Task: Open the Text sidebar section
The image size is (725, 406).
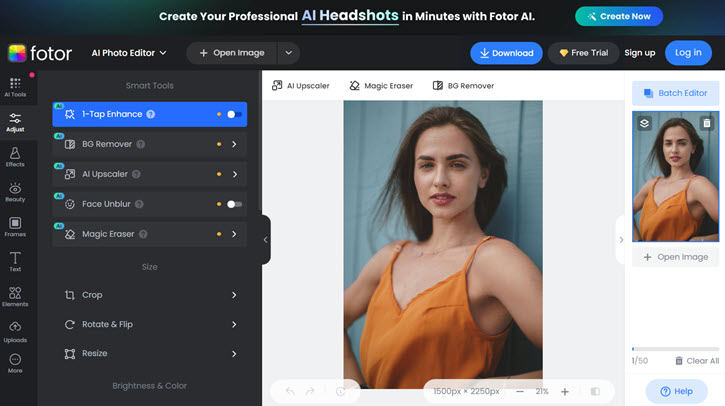Action: [15, 262]
